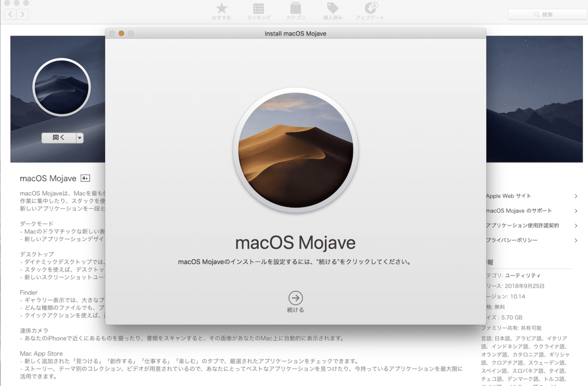Open the アップデート tab with badge
Screen dimensions: 588x386
click(370, 11)
